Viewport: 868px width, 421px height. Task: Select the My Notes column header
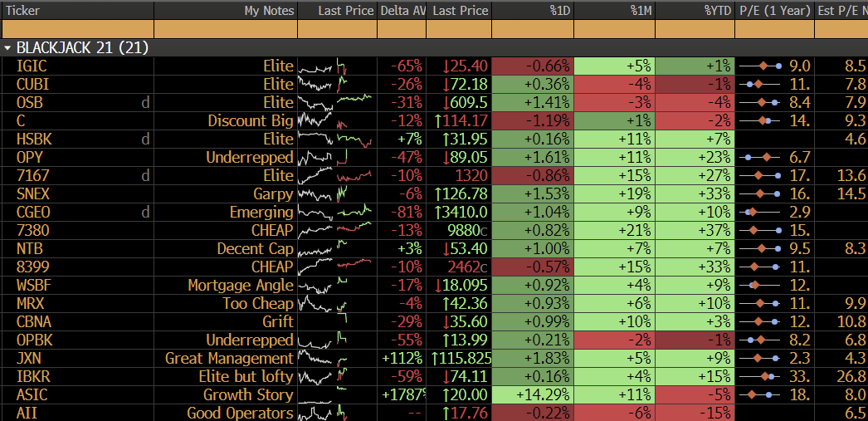tap(269, 11)
